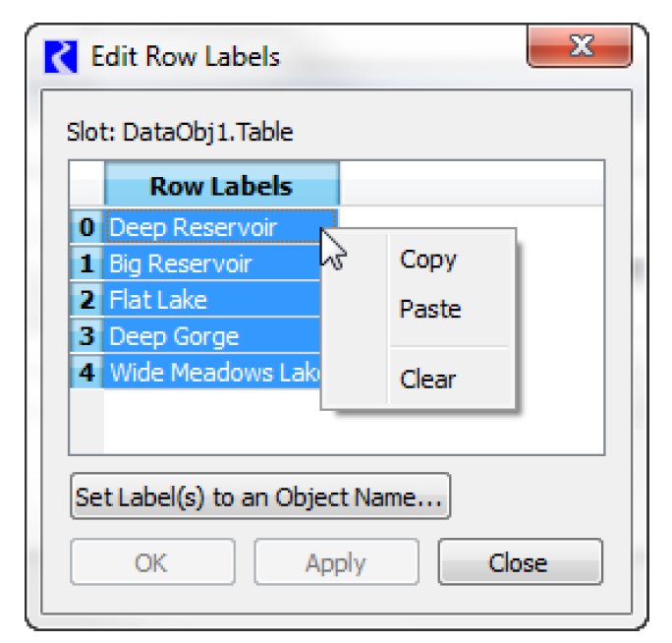This screenshot has width=672, height=643.
Task: Select the Big Reservoir row label
Action: (181, 264)
